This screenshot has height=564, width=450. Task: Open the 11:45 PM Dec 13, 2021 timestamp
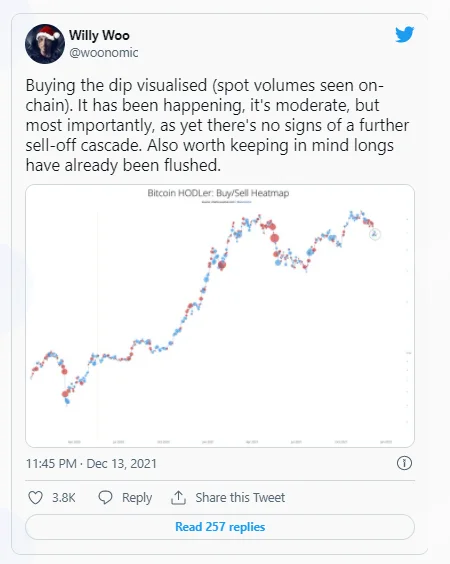coord(91,464)
